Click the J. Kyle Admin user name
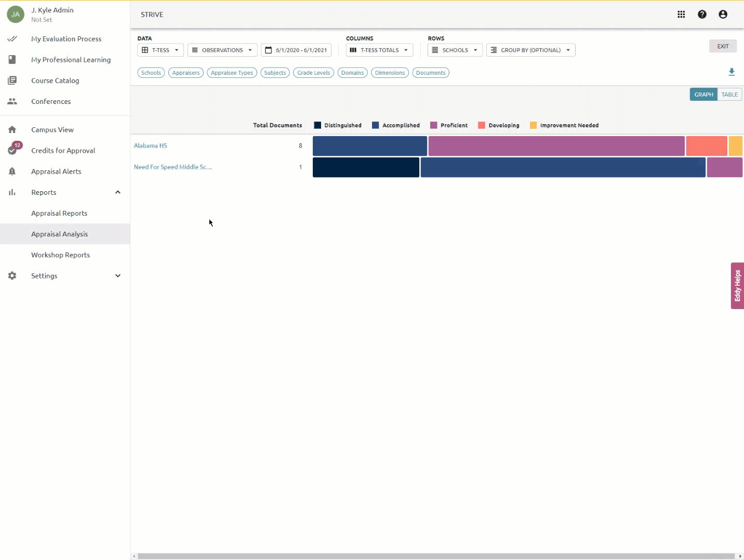Viewport: 744px width, 560px height. 52,10
